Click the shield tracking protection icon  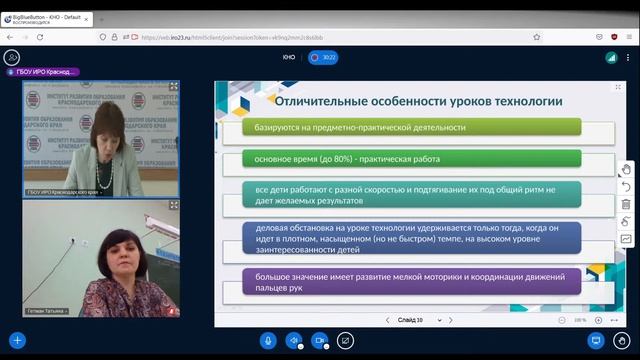tap(103, 37)
